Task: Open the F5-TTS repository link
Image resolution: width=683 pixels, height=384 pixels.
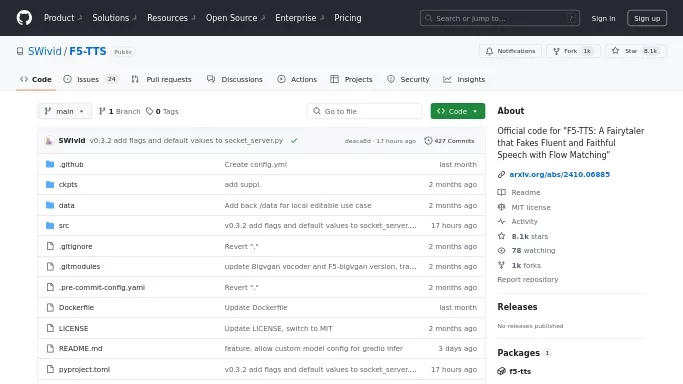Action: [x=88, y=51]
